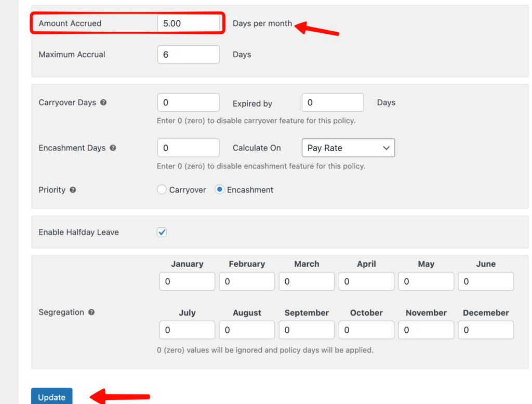The image size is (532, 404).
Task: Select the Encashment priority radio button
Action: pyautogui.click(x=220, y=190)
